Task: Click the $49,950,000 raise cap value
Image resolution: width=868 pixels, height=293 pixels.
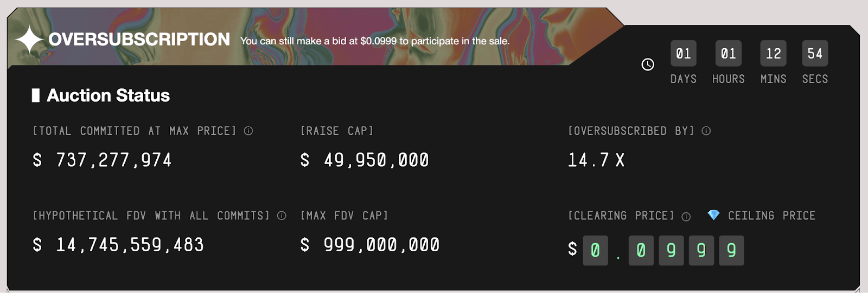Action: click(365, 160)
